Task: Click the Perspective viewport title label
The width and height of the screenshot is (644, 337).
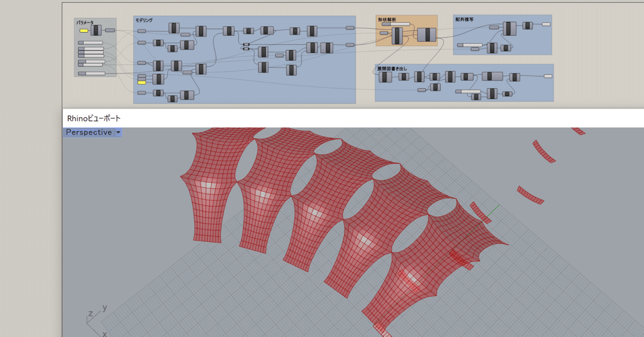Action: [89, 132]
